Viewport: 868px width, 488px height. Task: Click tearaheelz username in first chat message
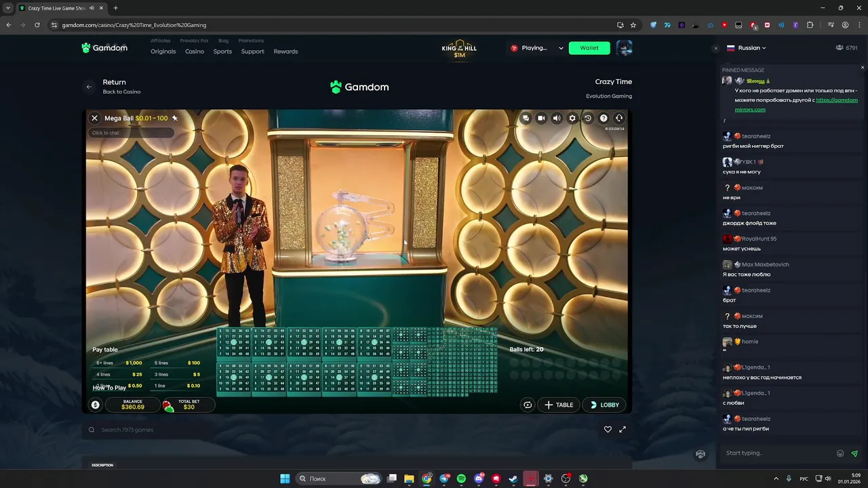[756, 136]
